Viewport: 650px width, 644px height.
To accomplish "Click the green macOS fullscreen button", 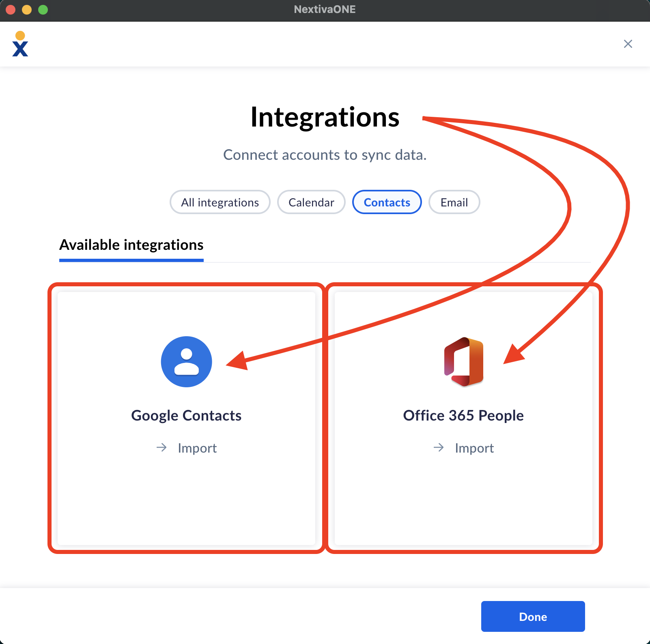I will [x=43, y=9].
